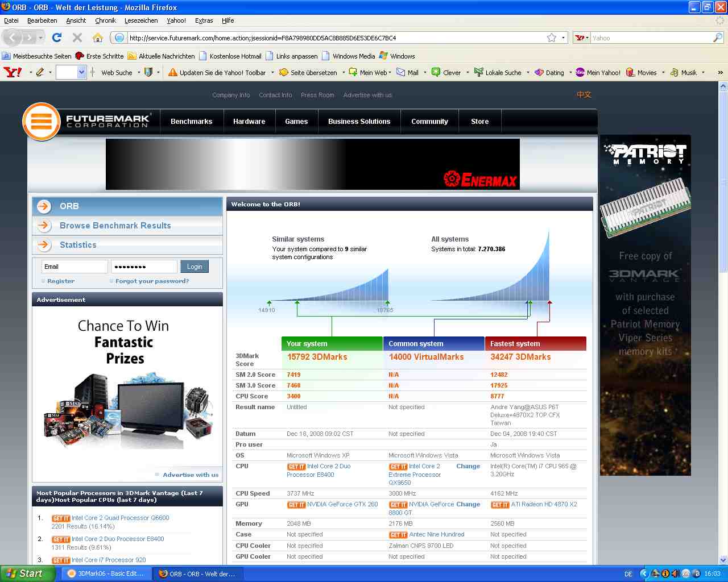Click the Login button
The image size is (728, 582).
click(x=195, y=267)
